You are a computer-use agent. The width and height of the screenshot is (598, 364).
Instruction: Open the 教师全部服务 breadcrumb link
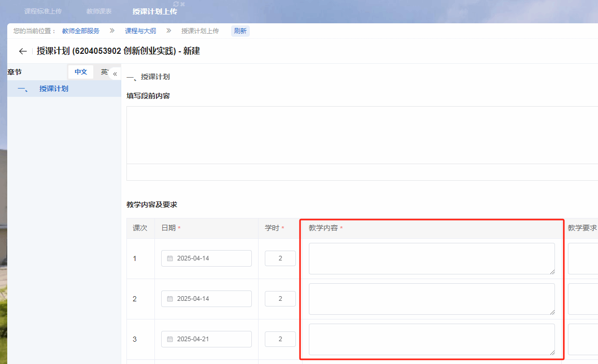coord(80,31)
